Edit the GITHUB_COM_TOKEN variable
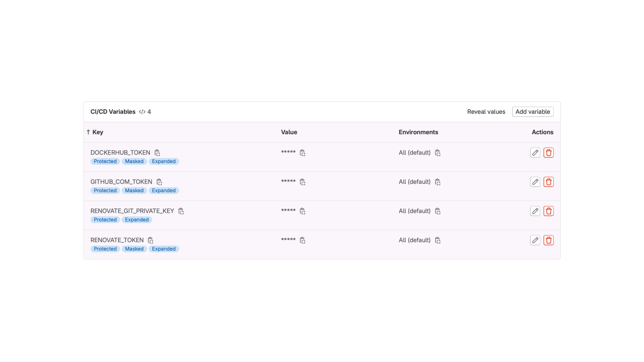Viewport: 644px width, 362px height. click(x=535, y=182)
